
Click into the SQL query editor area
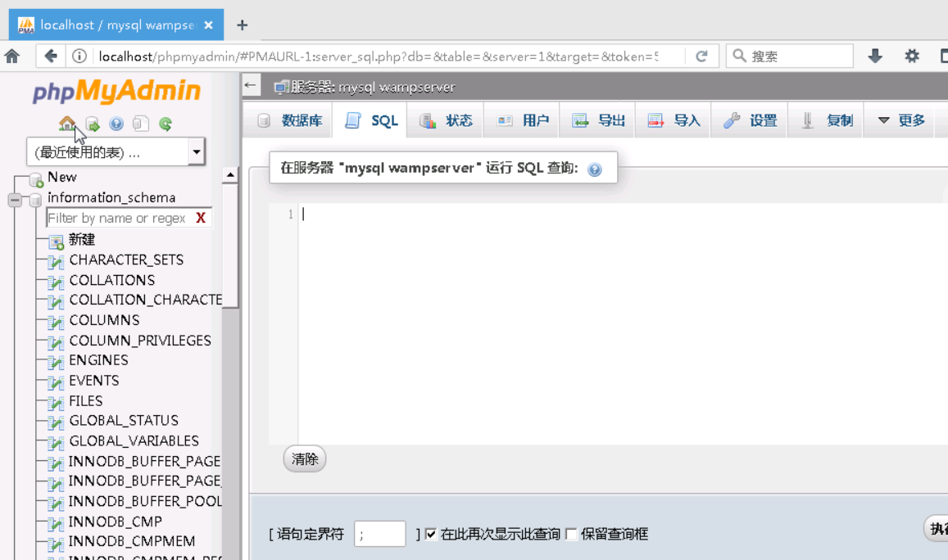pyautogui.click(x=623, y=323)
